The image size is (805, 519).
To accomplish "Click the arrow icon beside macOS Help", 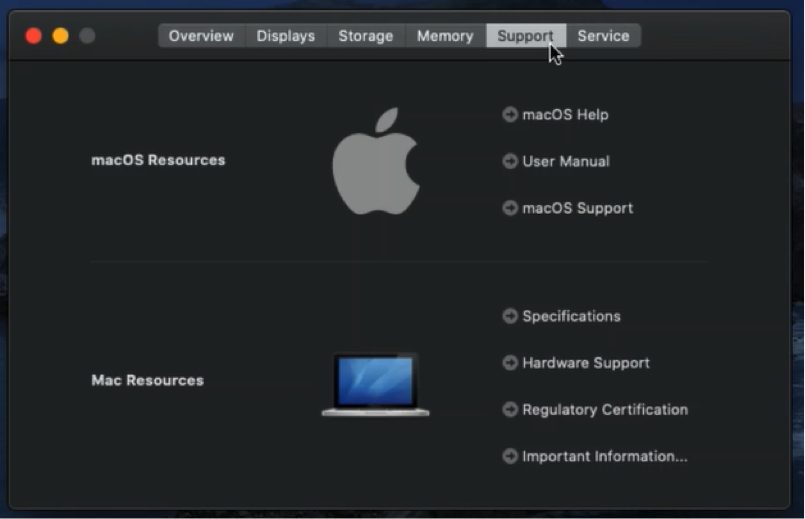I will 510,115.
